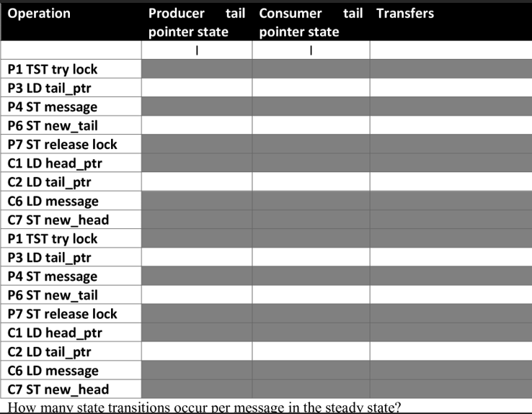Click the question text about state transitions
The width and height of the screenshot is (532, 414).
coord(205,407)
